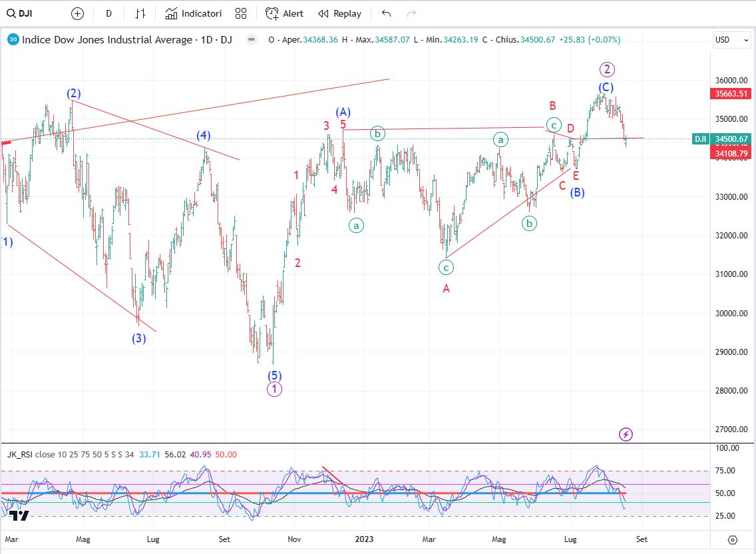Click the 34108.79 red price label
The width and height of the screenshot is (756, 554).
click(731, 153)
